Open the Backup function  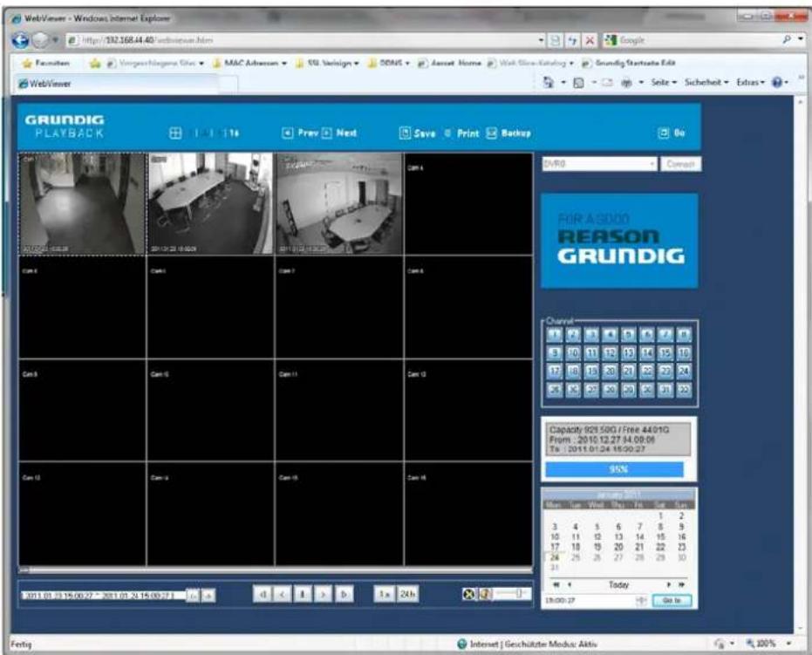tap(508, 133)
